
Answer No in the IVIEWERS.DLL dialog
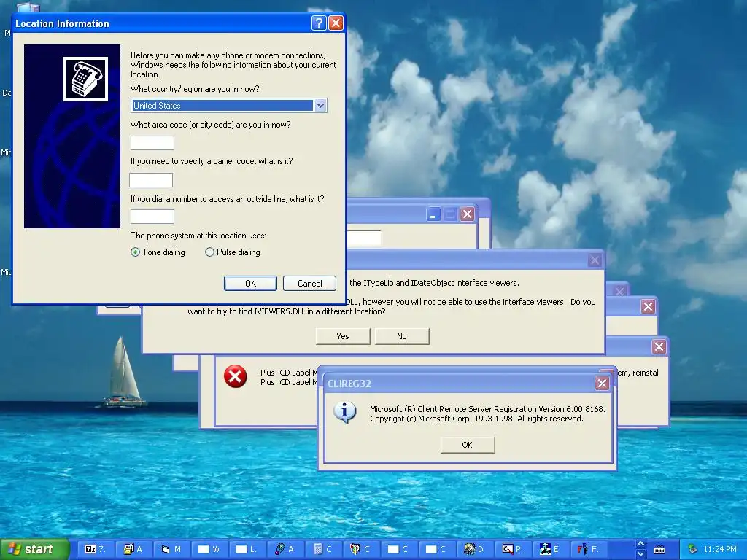coord(402,336)
